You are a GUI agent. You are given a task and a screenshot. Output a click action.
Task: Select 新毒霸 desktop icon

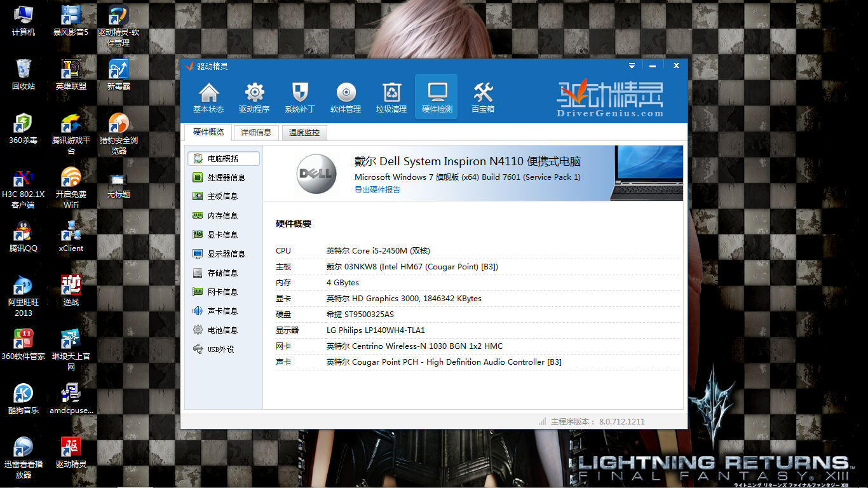pos(119,74)
